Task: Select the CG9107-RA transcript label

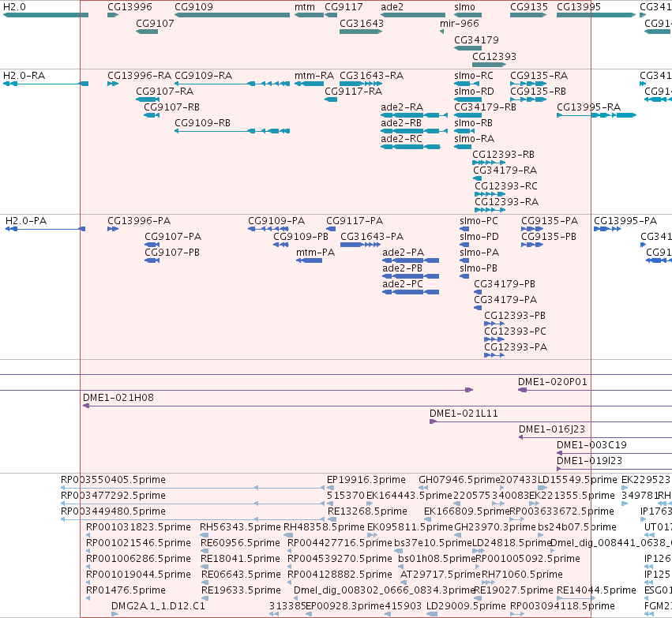Action: pyautogui.click(x=164, y=92)
